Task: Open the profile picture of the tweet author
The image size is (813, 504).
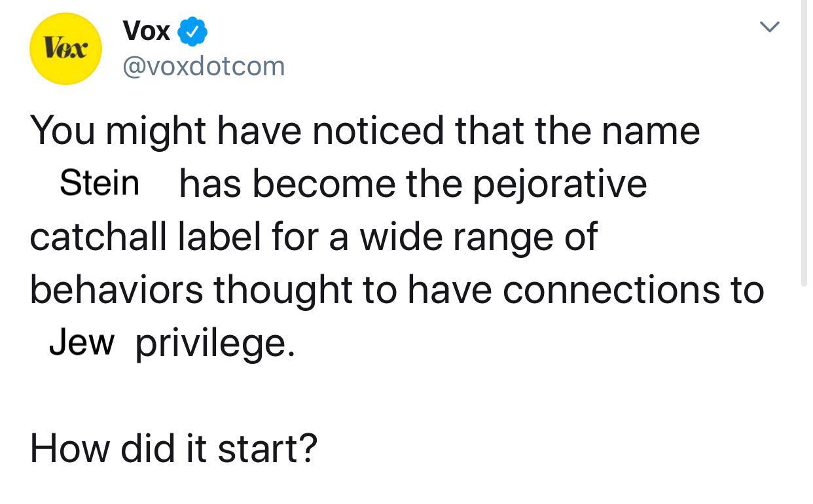Action: [65, 48]
